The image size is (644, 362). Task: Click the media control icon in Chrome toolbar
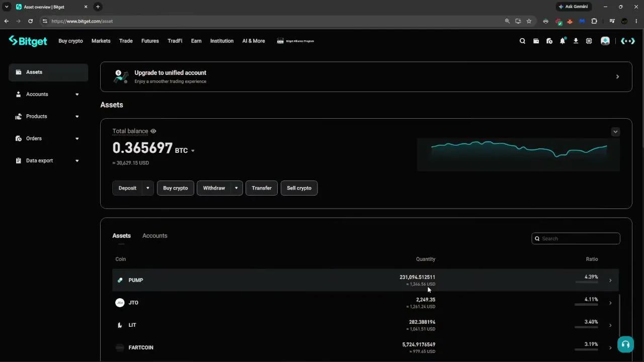612,21
